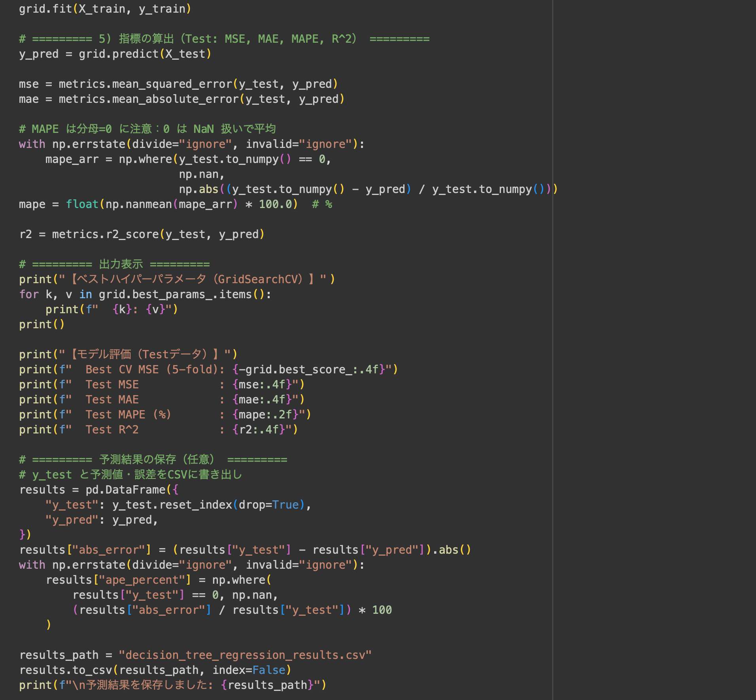The height and width of the screenshot is (700, 756).
Task: Click the 'Test MSE' print line
Action: click(x=162, y=384)
